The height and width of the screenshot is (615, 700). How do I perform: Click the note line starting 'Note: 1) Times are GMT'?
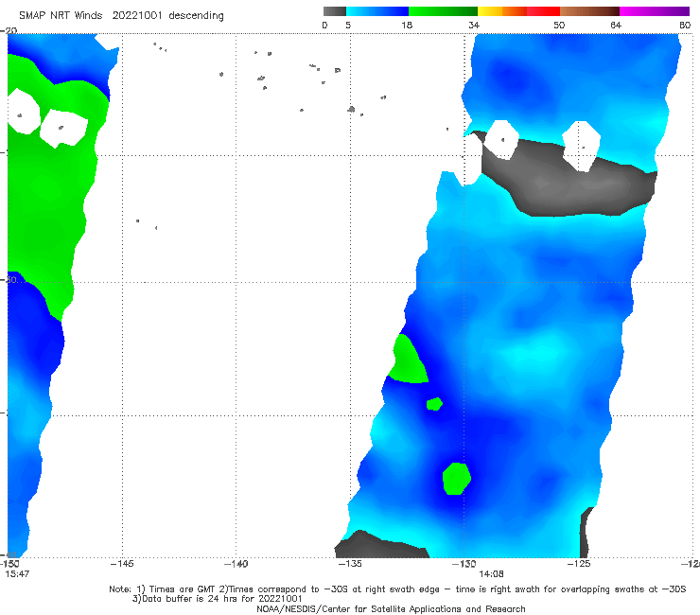pos(397,589)
